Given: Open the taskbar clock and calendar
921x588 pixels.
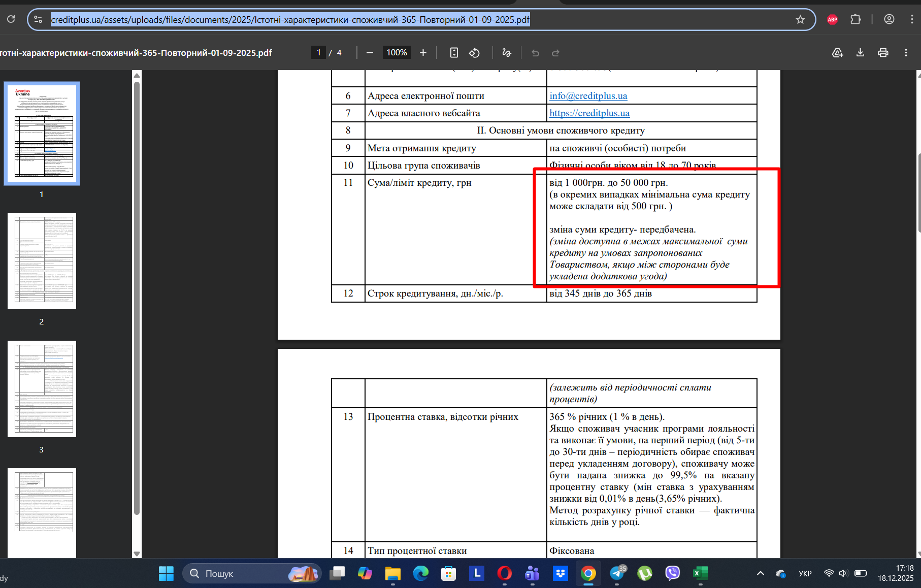Looking at the screenshot, I should coord(896,573).
